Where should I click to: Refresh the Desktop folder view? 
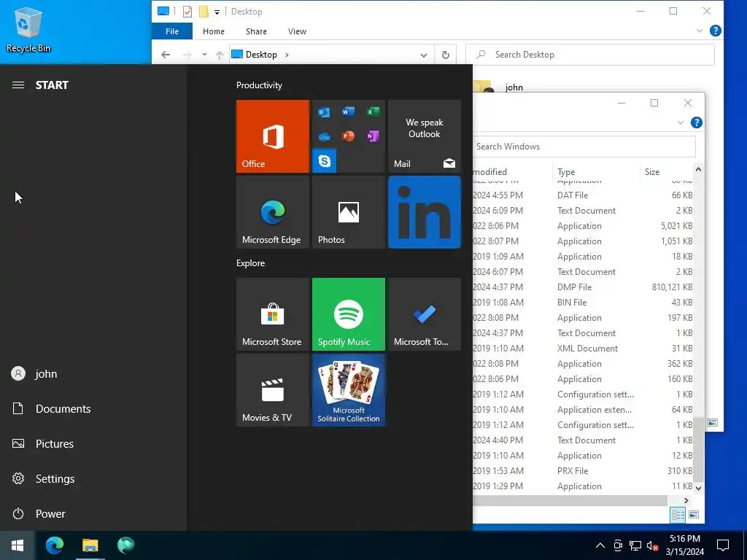[x=446, y=55]
